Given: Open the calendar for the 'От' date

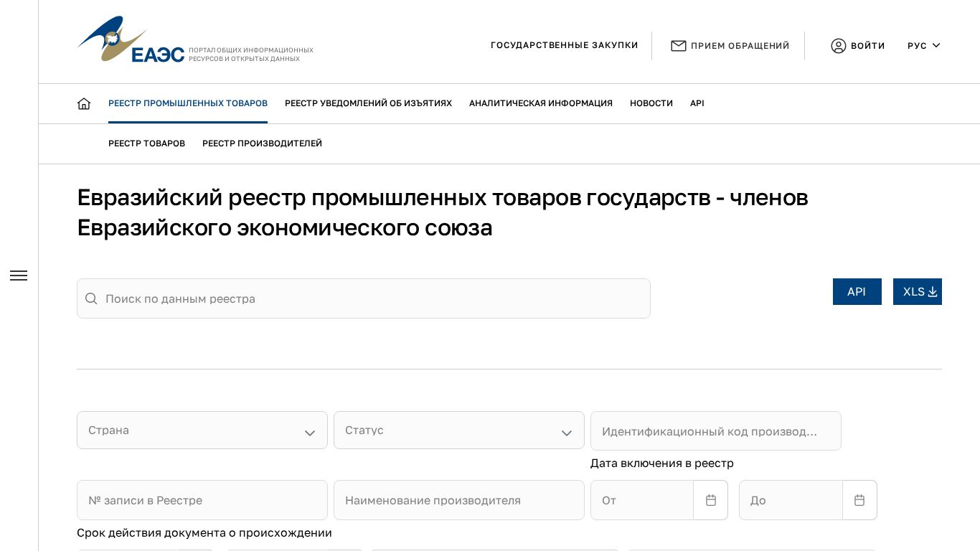Looking at the screenshot, I should point(710,500).
